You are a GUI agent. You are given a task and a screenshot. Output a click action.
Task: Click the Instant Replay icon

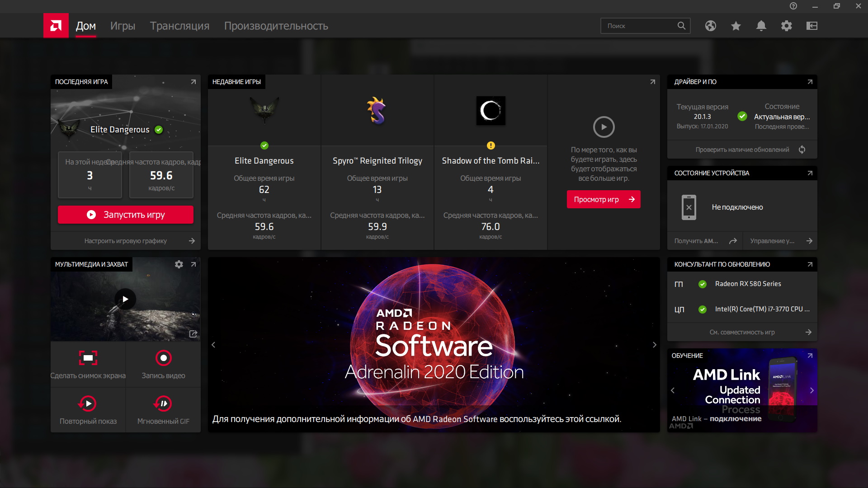click(88, 404)
